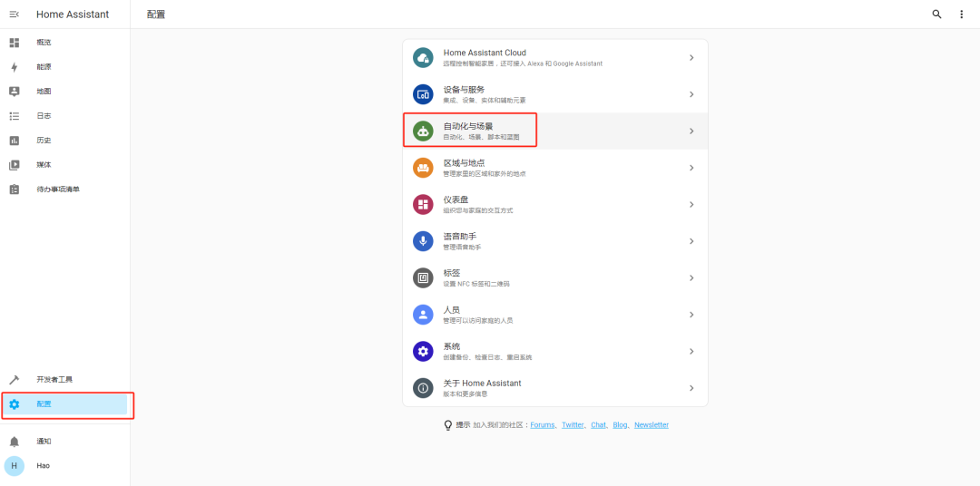This screenshot has width=980, height=486.
Task: Expand the 自动化与场景 row chevron
Action: [x=691, y=131]
